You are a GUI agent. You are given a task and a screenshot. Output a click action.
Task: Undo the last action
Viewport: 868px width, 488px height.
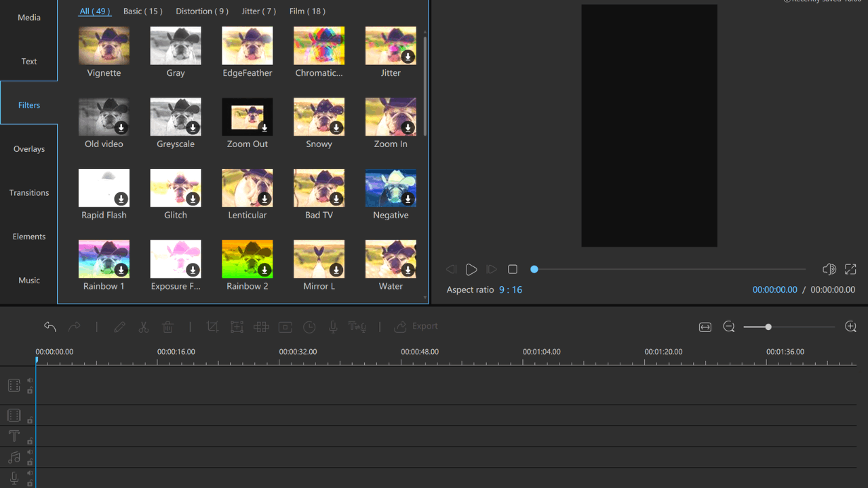click(x=50, y=327)
